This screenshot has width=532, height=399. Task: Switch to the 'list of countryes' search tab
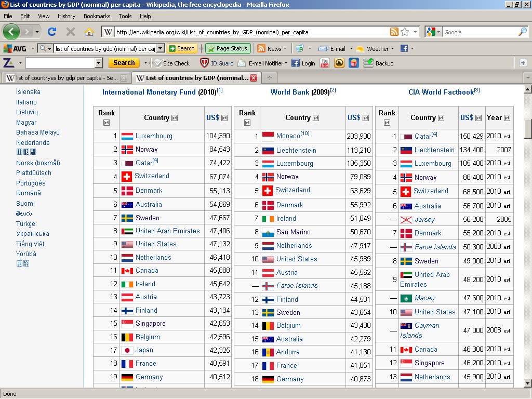(62, 78)
